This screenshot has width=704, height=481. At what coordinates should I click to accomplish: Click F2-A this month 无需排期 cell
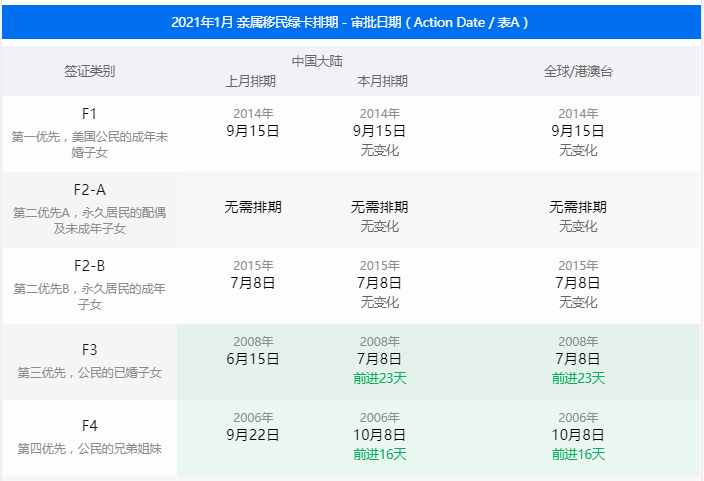coord(380,207)
